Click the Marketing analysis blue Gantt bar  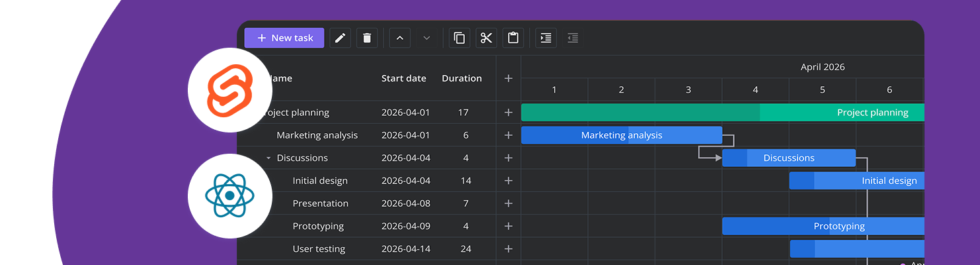622,135
